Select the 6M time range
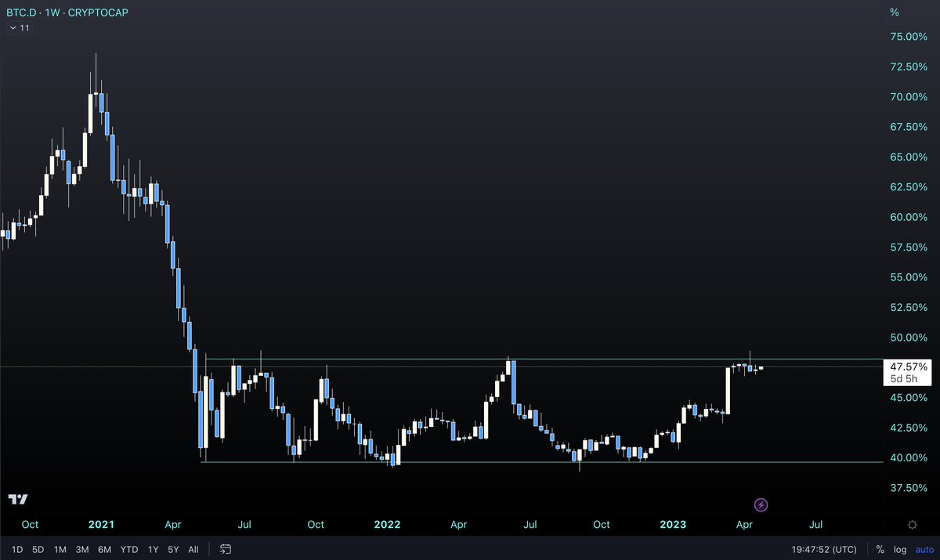Image resolution: width=940 pixels, height=560 pixels. pyautogui.click(x=104, y=549)
